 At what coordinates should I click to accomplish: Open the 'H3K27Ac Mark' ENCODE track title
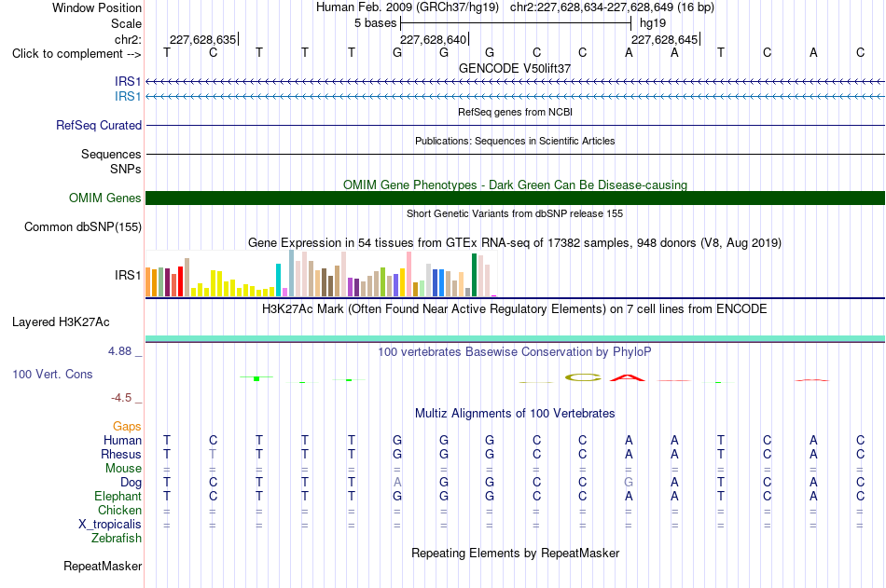click(515, 309)
